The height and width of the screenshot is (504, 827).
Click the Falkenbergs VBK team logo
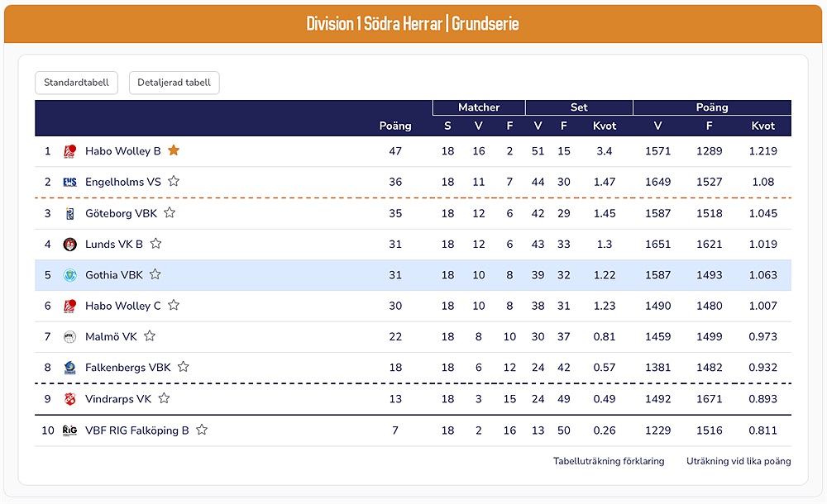click(x=70, y=368)
